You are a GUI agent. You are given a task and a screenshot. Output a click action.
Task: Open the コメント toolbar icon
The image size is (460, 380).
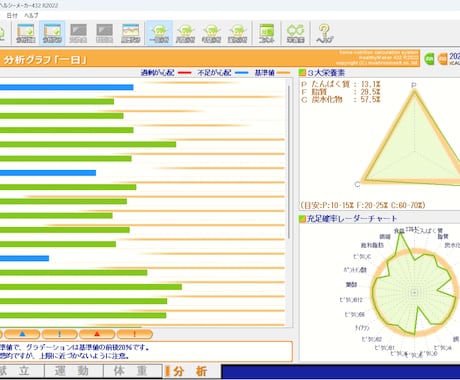pyautogui.click(x=267, y=34)
